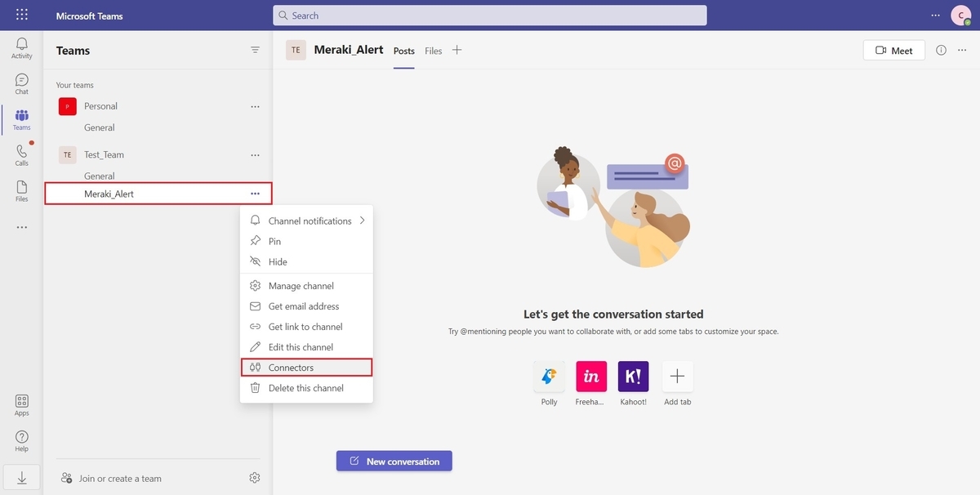The image size is (980, 495).
Task: Open settings and more in title bar
Action: pos(936,15)
